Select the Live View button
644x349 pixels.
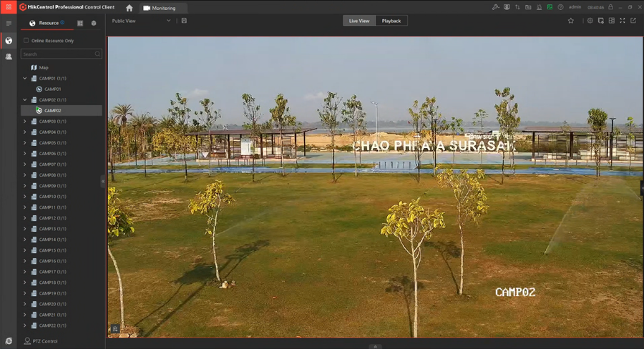359,21
